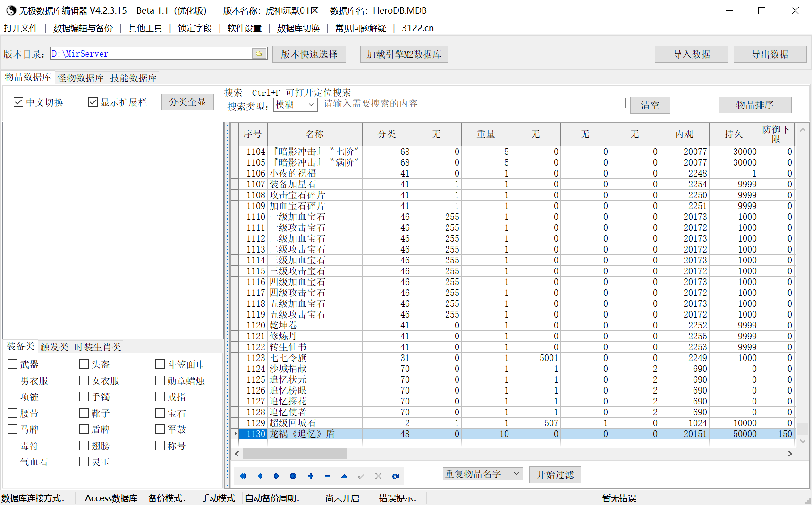812x505 pixels.
Task: Click 开始过滤 button
Action: (555, 475)
